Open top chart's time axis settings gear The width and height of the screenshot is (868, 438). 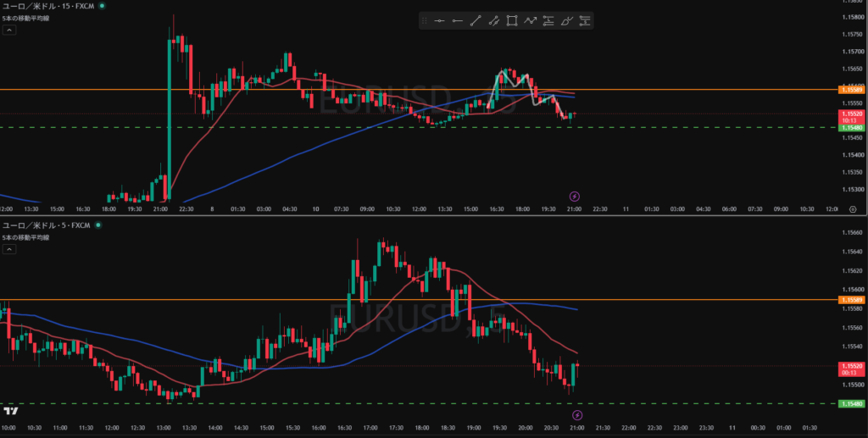[x=853, y=209]
